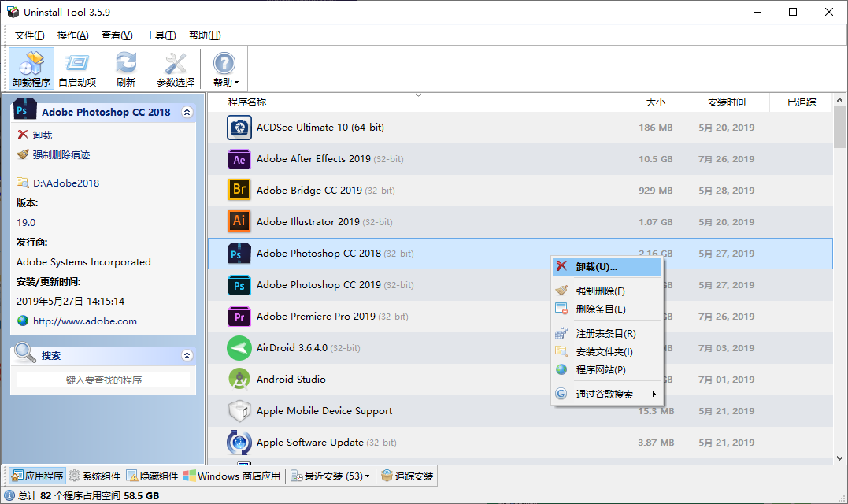The width and height of the screenshot is (848, 504).
Task: Choose 卸载(U)... from the context menu
Action: pos(607,267)
